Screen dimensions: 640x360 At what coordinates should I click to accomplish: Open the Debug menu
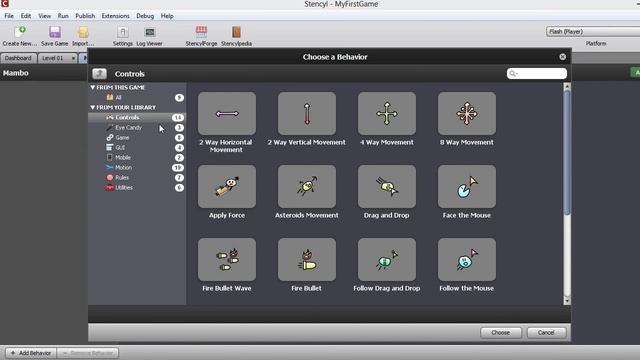[x=145, y=16]
